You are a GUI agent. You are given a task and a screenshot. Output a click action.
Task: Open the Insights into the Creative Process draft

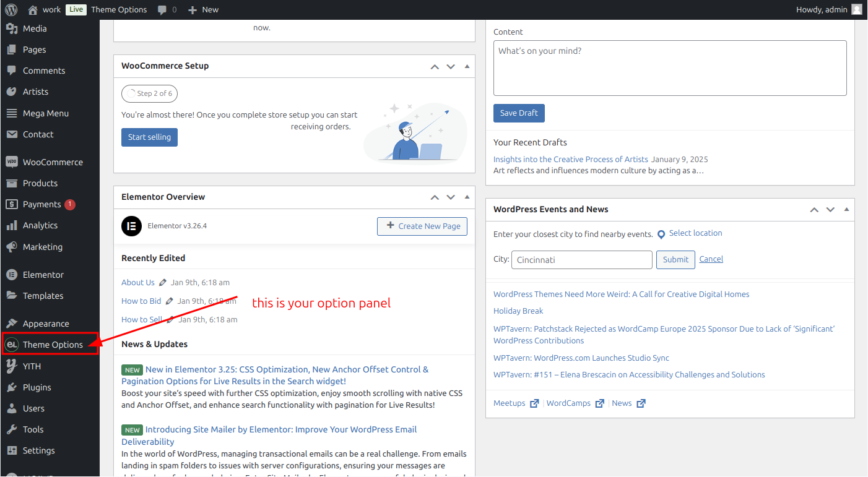570,160
